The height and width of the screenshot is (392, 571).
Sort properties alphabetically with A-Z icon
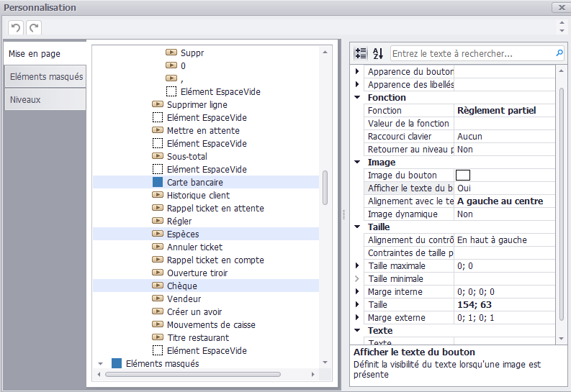378,53
